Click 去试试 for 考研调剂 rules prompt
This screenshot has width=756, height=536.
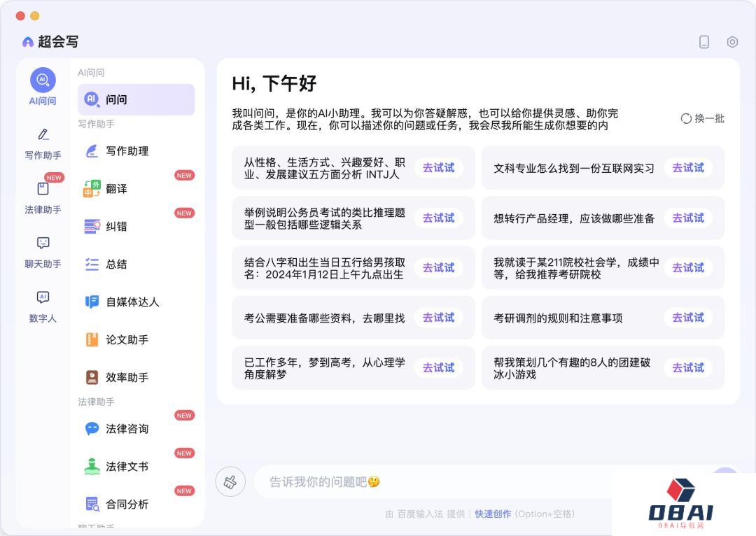tap(688, 318)
